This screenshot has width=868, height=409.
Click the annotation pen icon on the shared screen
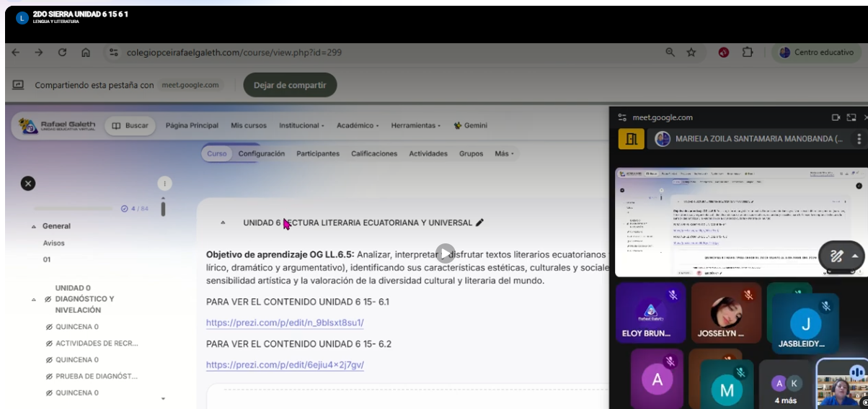point(836,256)
